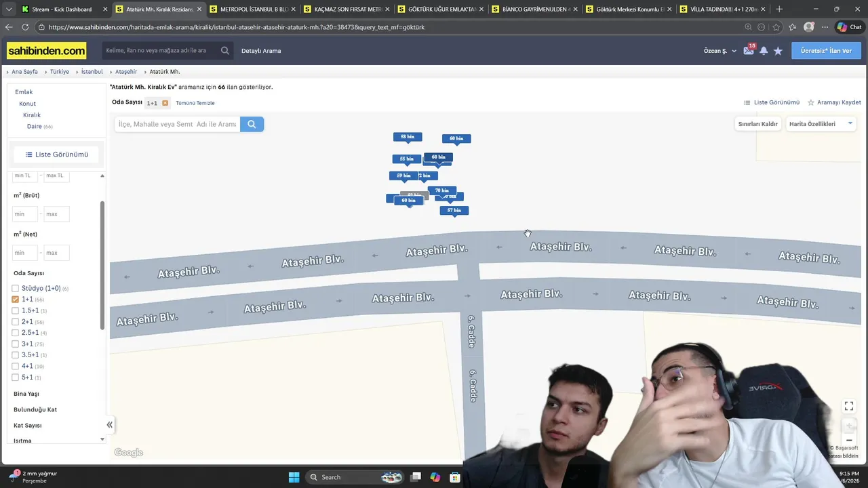Click the 55 bin map price marker

406,159
